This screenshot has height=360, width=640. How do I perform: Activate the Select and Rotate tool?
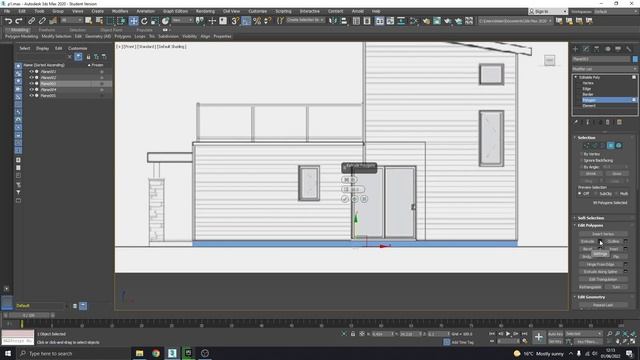point(144,21)
